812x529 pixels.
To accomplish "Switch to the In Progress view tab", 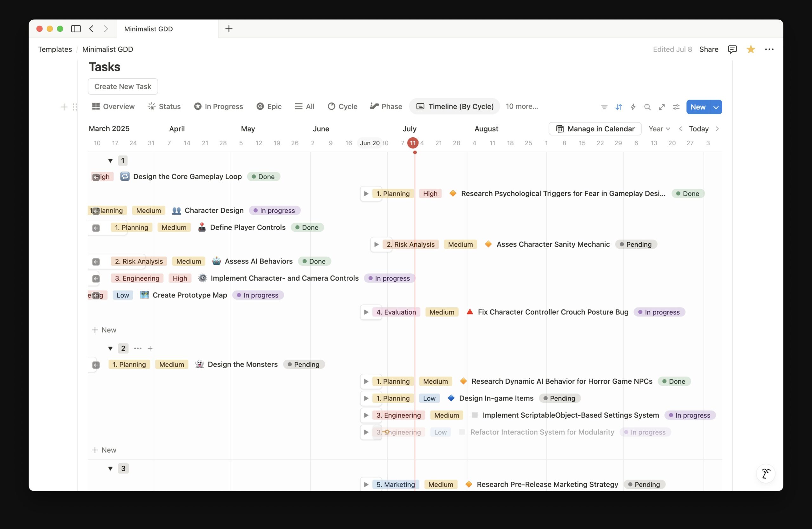I will click(x=219, y=107).
